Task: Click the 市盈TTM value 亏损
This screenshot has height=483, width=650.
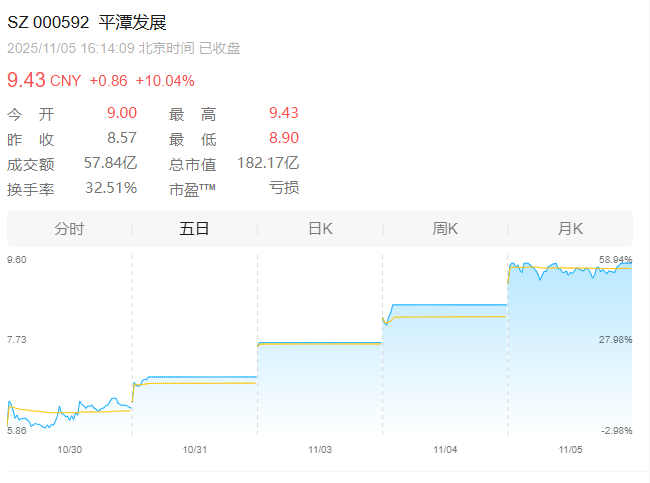Action: pos(283,188)
